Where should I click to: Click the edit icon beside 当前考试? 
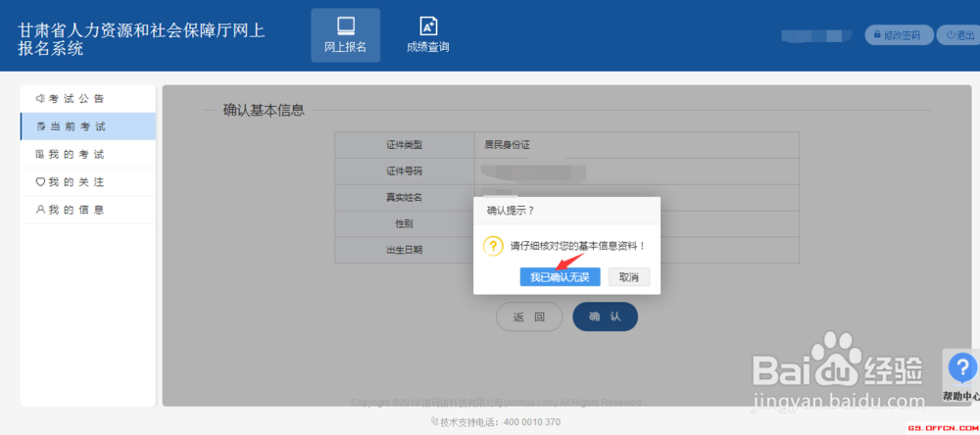(x=40, y=127)
